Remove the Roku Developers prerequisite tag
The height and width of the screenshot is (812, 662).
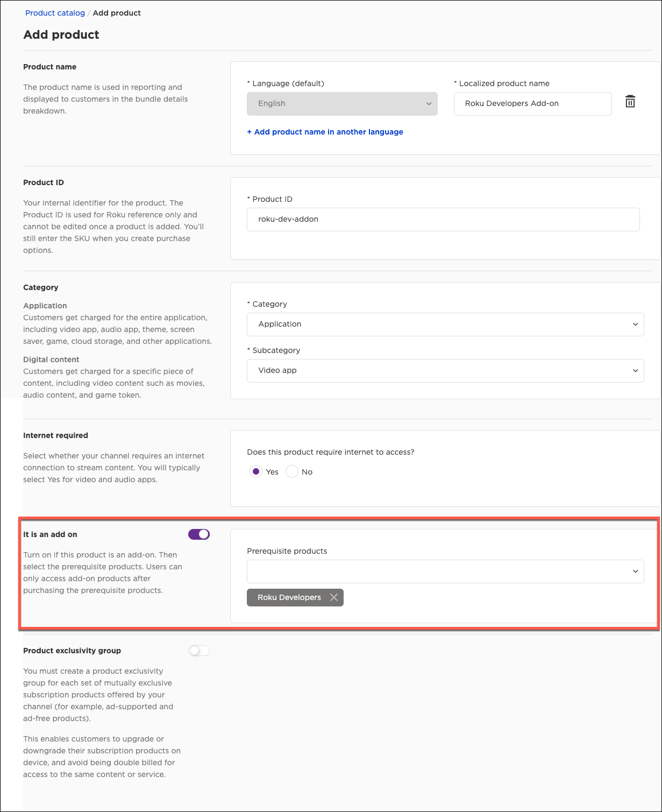pos(333,597)
